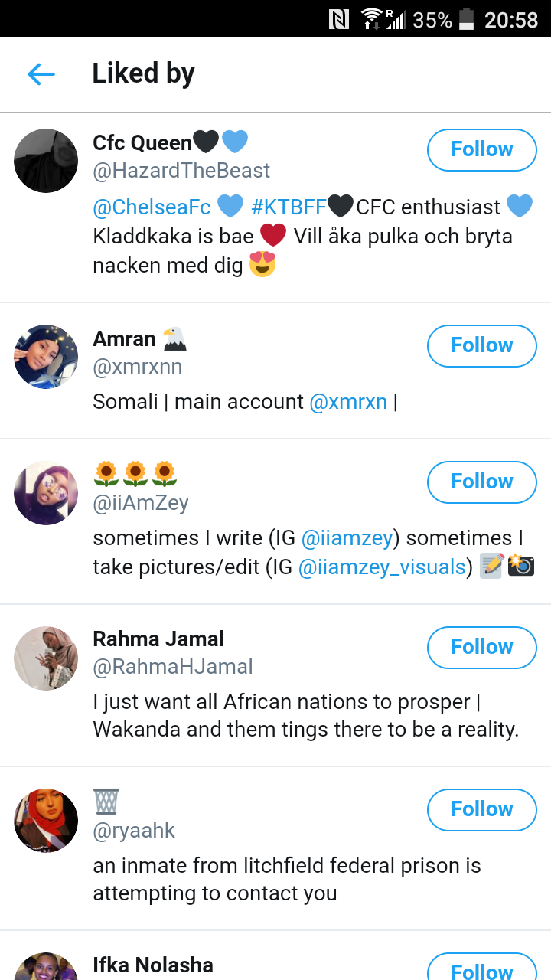This screenshot has height=980, width=551.
Task: Tap the back arrow icon
Action: 41,74
